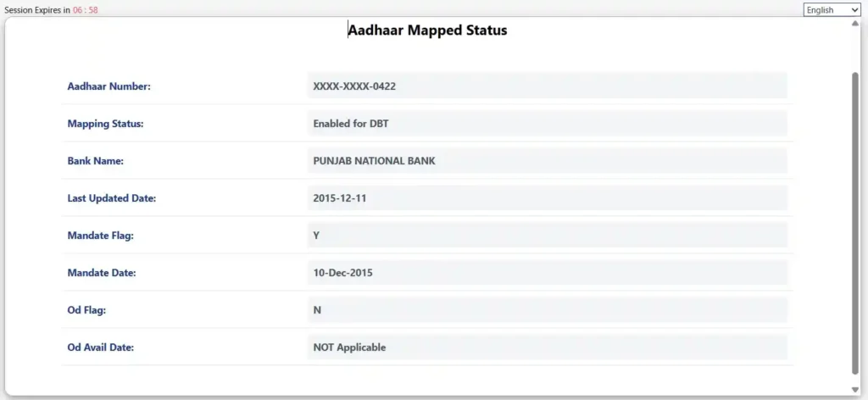Select the Mapping Status value field
This screenshot has height=400, width=868.
[547, 123]
